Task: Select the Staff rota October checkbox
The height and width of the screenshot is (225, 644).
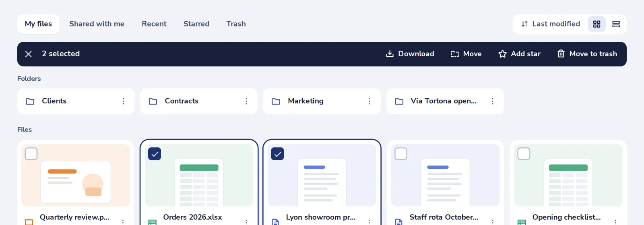Action: point(401,154)
